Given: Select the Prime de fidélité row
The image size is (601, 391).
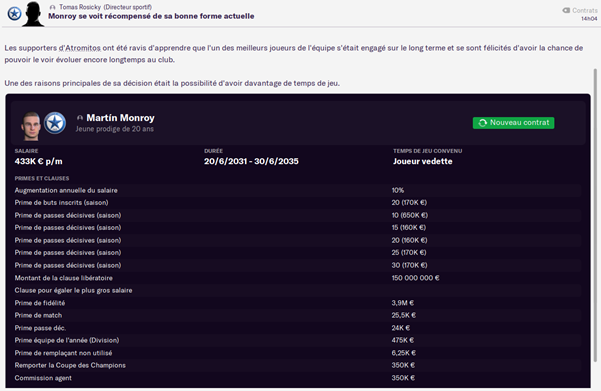Looking at the screenshot, I should pyautogui.click(x=298, y=303).
